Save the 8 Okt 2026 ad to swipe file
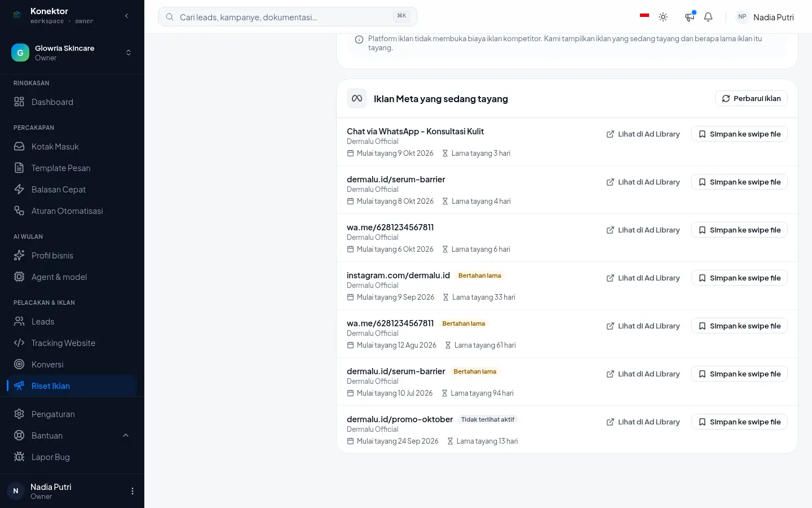This screenshot has height=508, width=812. click(x=739, y=182)
